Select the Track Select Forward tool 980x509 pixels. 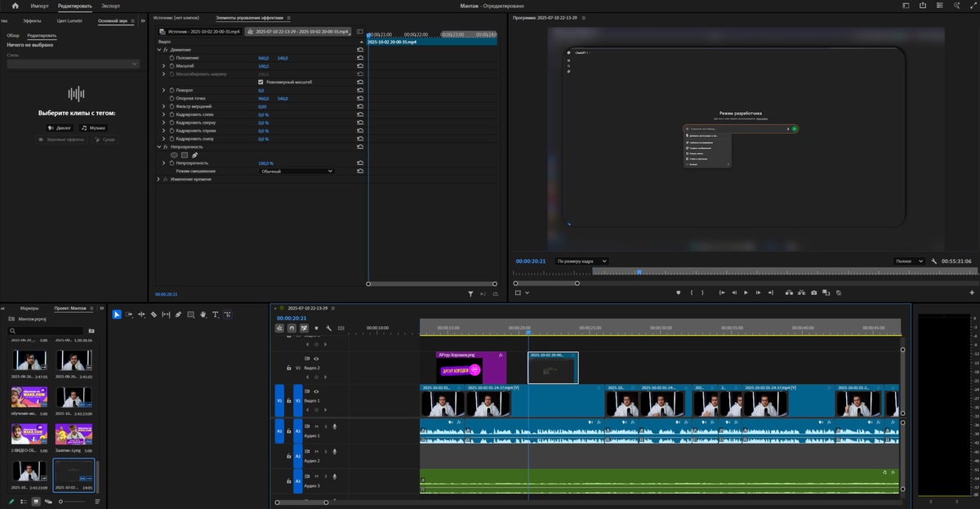(129, 314)
